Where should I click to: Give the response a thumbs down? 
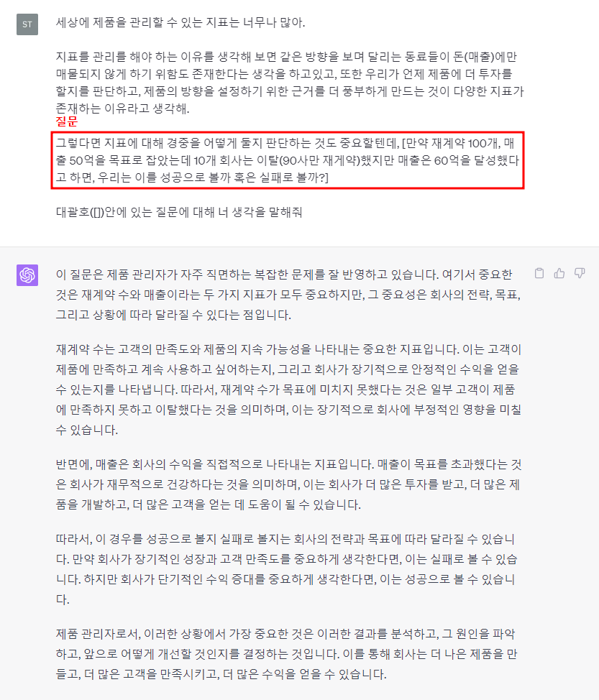coord(580,273)
